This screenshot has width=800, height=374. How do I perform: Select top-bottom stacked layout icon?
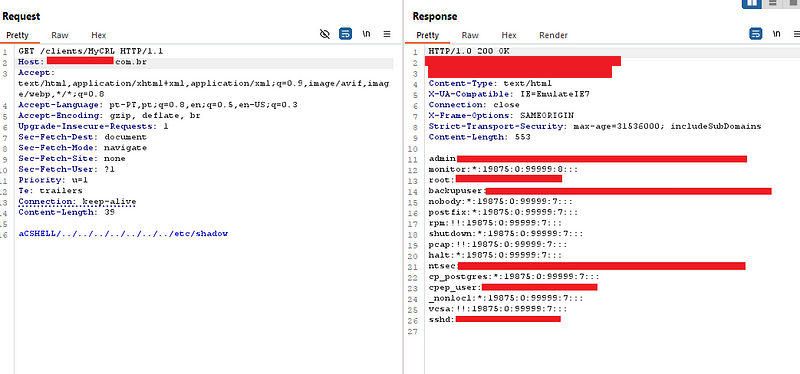[x=772, y=3]
